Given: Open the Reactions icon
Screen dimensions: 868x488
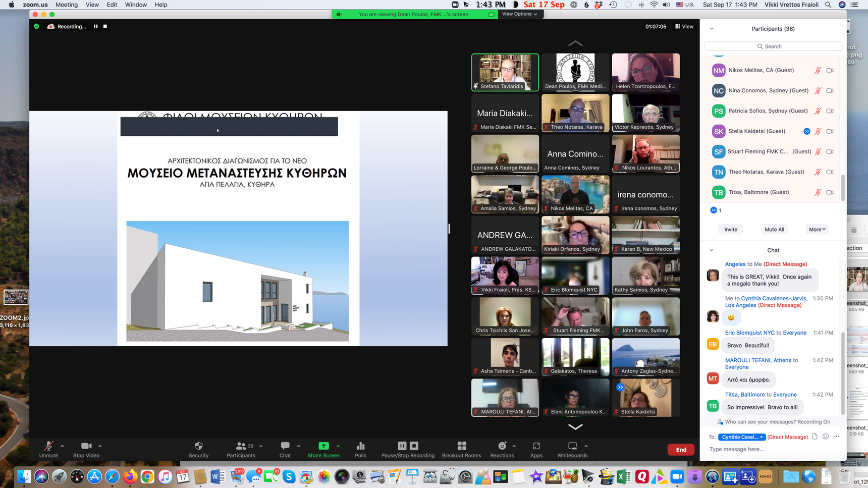Looking at the screenshot, I should [x=502, y=446].
